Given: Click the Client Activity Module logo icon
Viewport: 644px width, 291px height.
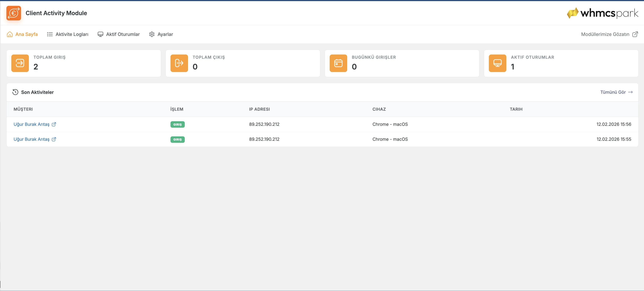Looking at the screenshot, I should [x=14, y=13].
